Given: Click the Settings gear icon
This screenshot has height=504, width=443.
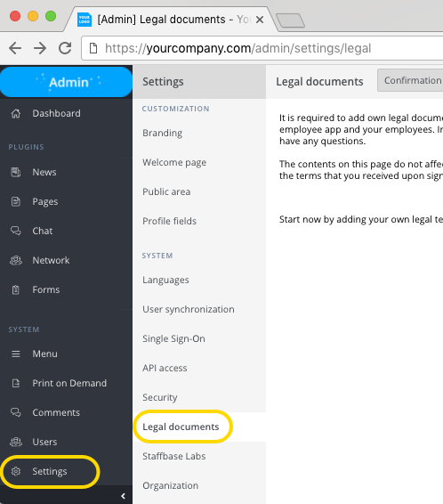Looking at the screenshot, I should click(16, 471).
